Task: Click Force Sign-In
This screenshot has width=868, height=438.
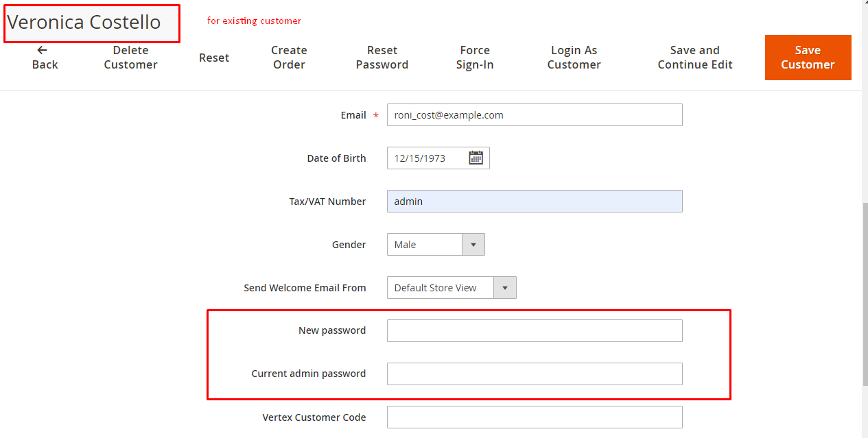Action: coord(475,58)
